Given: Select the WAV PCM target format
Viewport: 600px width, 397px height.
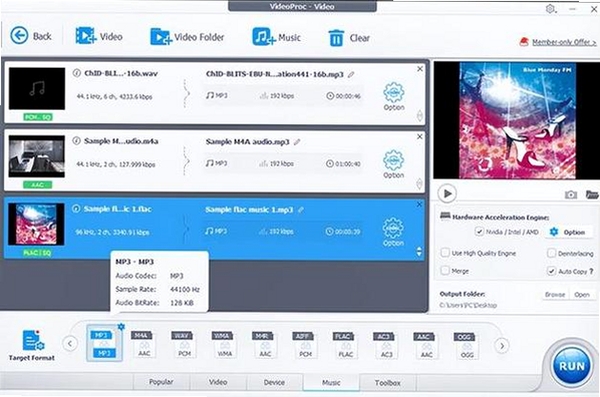Looking at the screenshot, I should click(x=183, y=344).
